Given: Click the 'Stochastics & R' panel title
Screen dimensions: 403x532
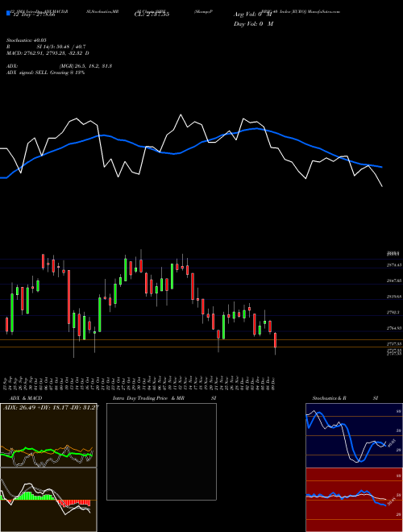Looking at the screenshot, I should 330,398.
